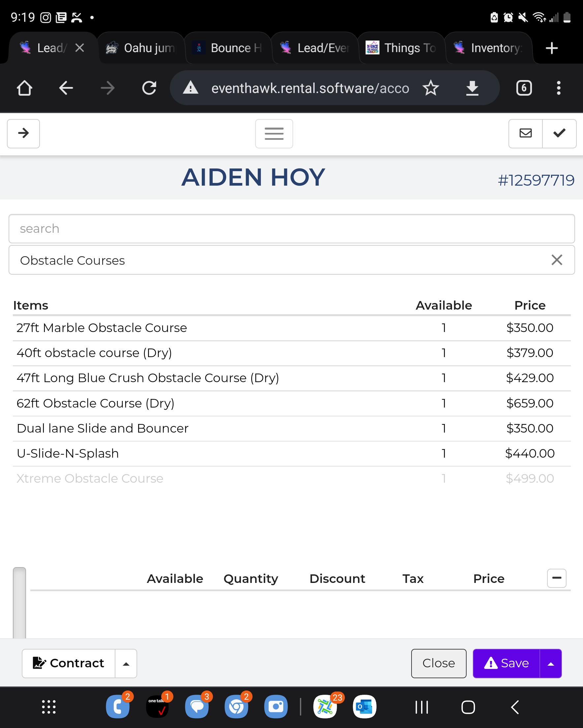Bookmark page with the star icon
583x728 pixels.
click(431, 88)
